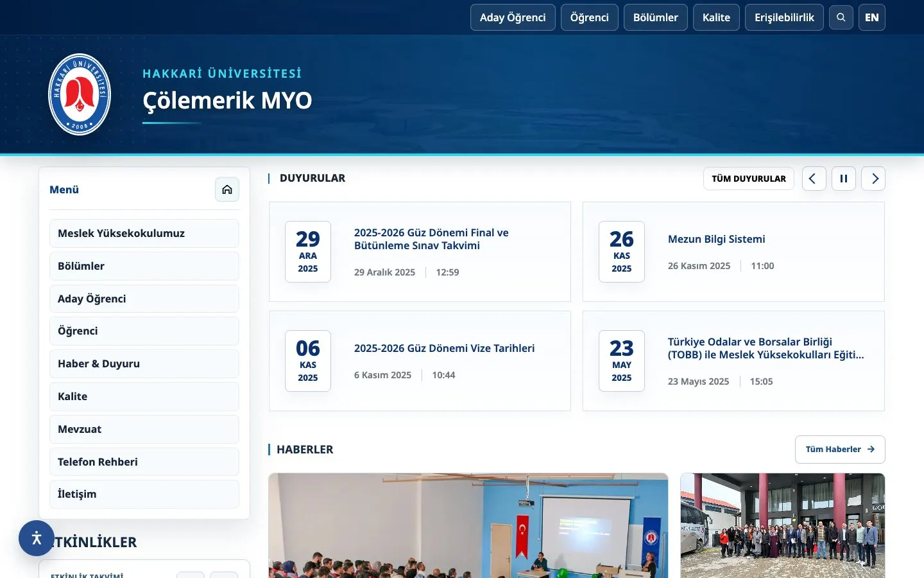Select Kalite in the sidebar menu
The image size is (924, 578).
(x=144, y=396)
